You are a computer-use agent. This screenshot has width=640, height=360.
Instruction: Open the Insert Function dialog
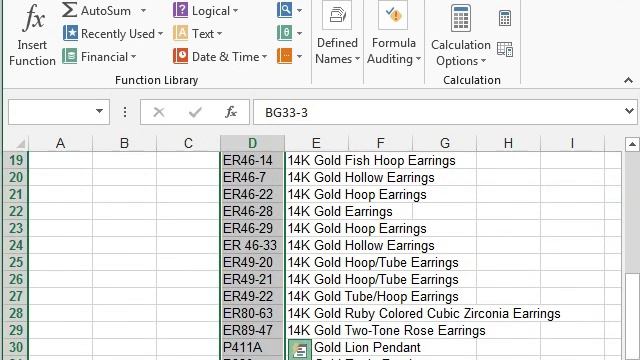[x=32, y=36]
